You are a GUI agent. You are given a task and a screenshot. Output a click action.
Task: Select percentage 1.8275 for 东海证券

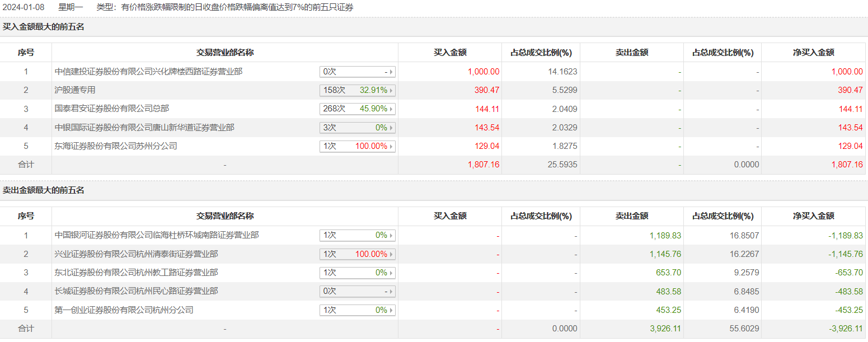(564, 146)
